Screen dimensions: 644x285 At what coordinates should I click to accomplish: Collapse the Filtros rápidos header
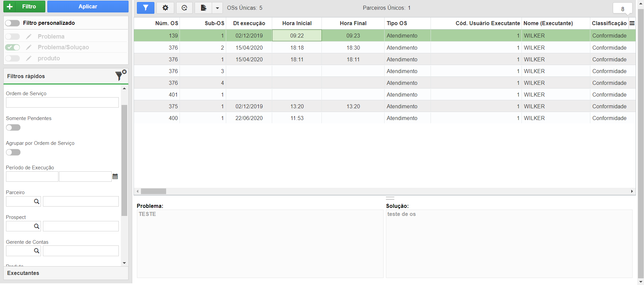[x=66, y=76]
